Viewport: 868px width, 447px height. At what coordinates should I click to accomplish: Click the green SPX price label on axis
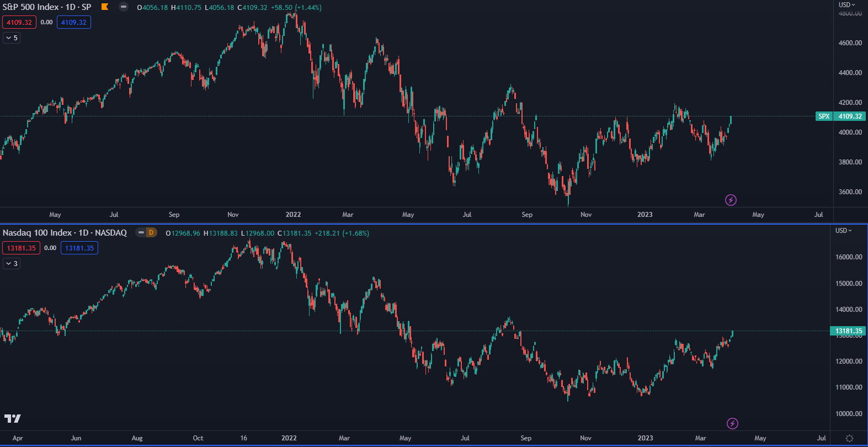[x=823, y=116]
